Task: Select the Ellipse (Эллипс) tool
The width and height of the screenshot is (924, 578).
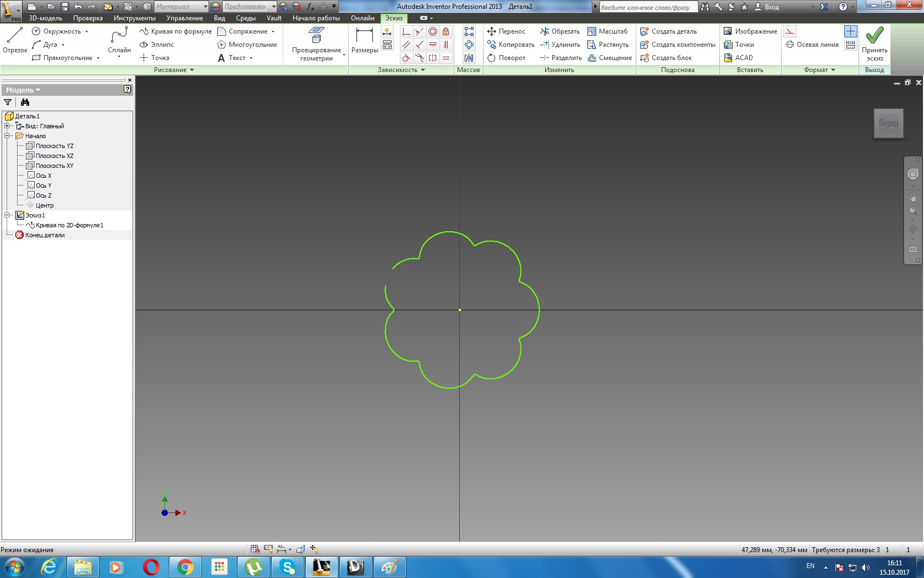Action: tap(157, 45)
